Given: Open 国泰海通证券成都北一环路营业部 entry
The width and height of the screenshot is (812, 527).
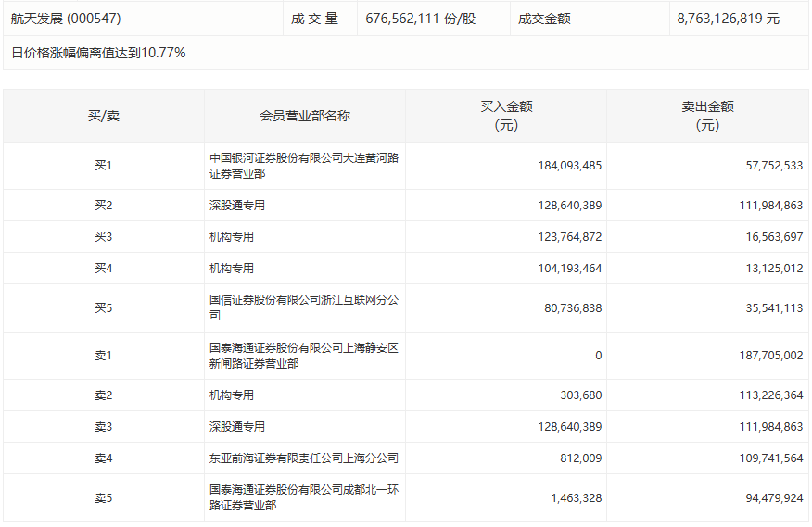Looking at the screenshot, I should [x=304, y=497].
